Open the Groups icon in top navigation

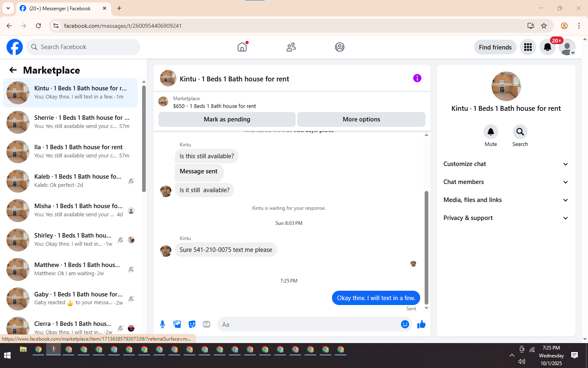click(340, 47)
